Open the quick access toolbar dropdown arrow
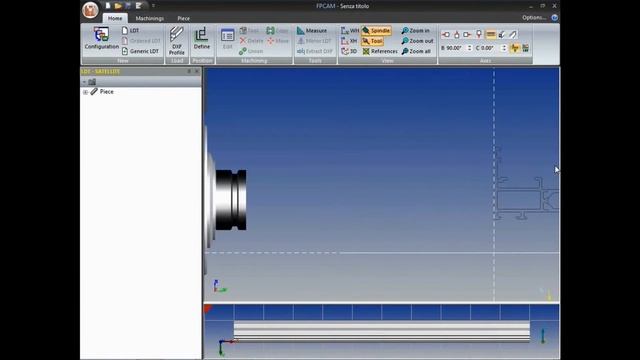Image resolution: width=640 pixels, height=360 pixels. coord(153,6)
